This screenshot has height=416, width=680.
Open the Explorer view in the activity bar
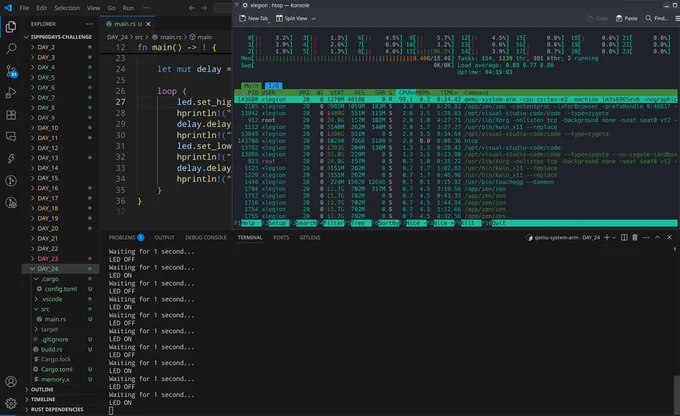pyautogui.click(x=11, y=27)
